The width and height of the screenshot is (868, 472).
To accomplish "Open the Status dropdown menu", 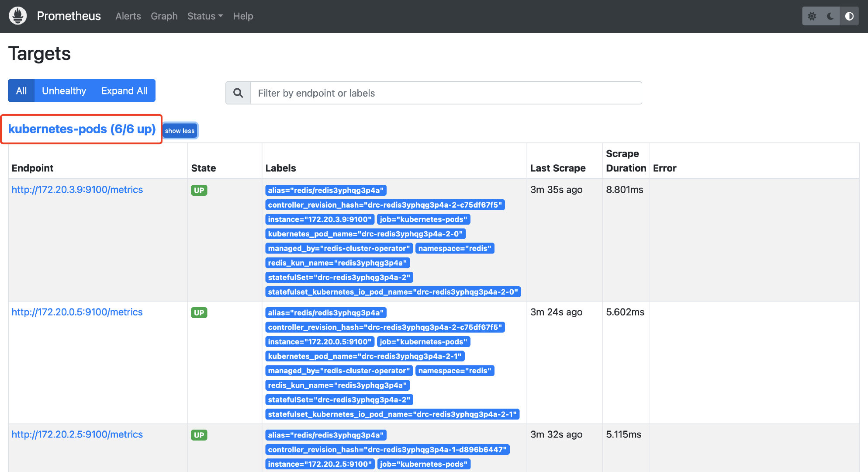I will coord(204,16).
